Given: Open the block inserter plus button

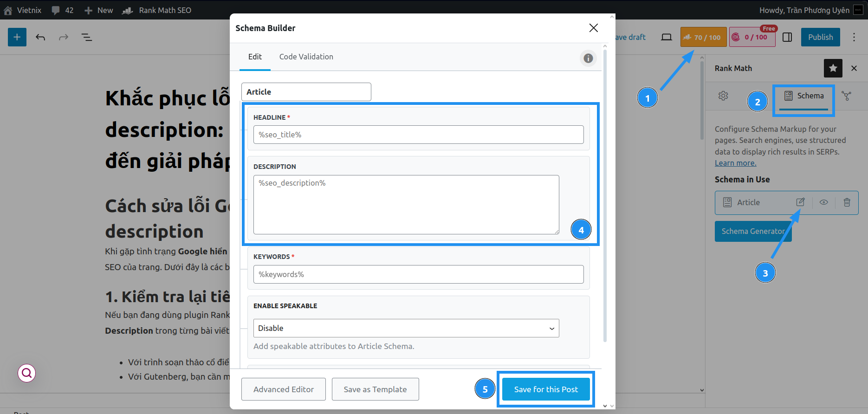Looking at the screenshot, I should click(x=17, y=37).
